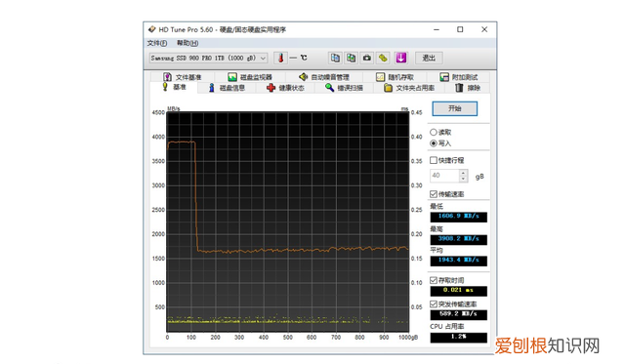The height and width of the screenshot is (364, 625).
Task: Toggle the 传输速率 transfer rate checkbox
Action: tap(447, 194)
